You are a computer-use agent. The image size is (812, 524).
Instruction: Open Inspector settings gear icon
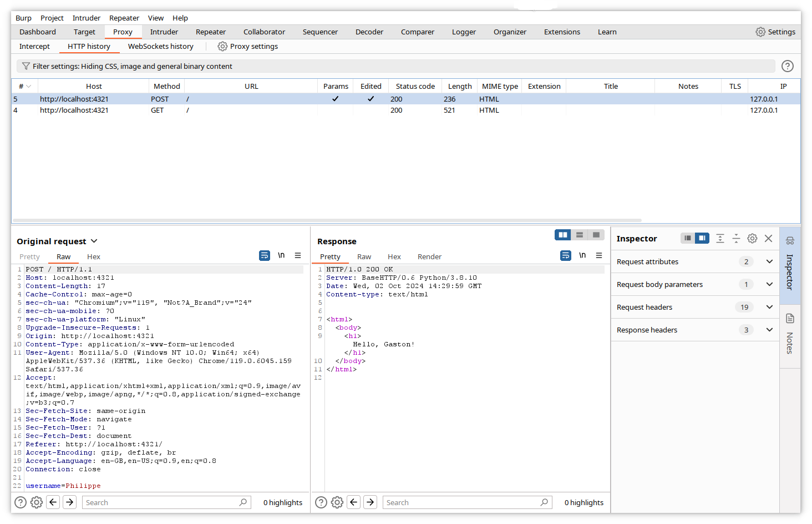pyautogui.click(x=752, y=238)
